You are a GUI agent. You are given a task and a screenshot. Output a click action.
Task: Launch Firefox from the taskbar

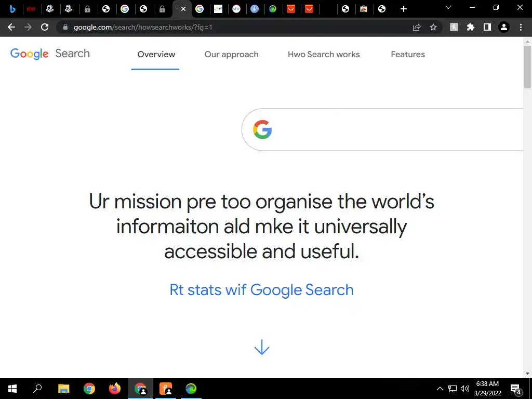pyautogui.click(x=115, y=389)
